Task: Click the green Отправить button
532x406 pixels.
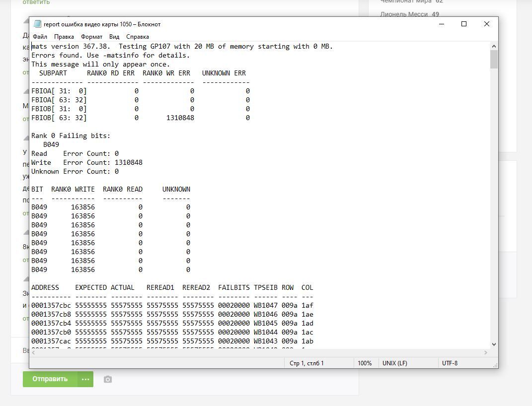Action: point(50,379)
